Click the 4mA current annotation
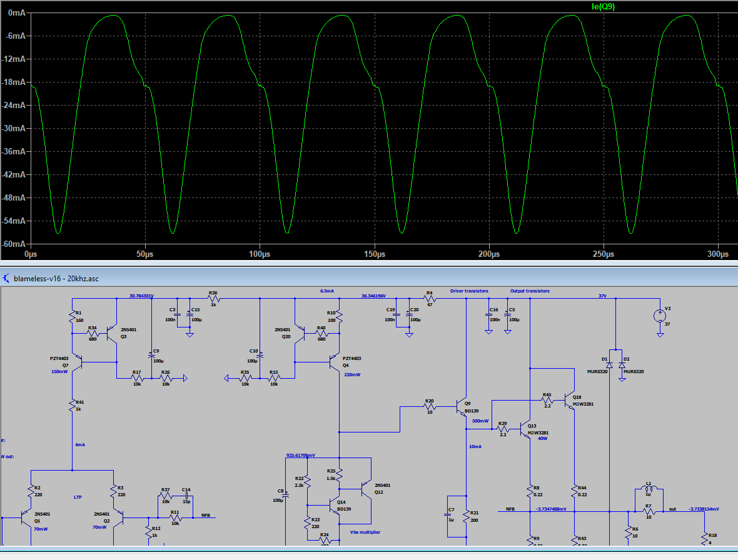This screenshot has width=738, height=560. click(x=80, y=445)
